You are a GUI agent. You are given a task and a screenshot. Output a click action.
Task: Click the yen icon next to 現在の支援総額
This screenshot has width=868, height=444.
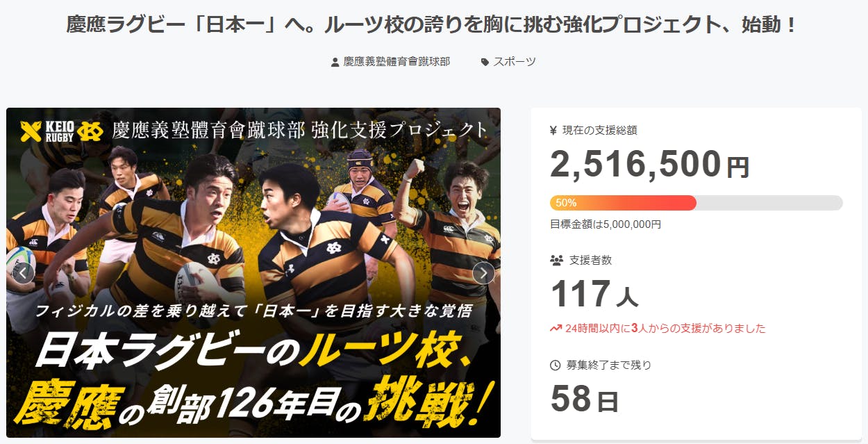[553, 130]
